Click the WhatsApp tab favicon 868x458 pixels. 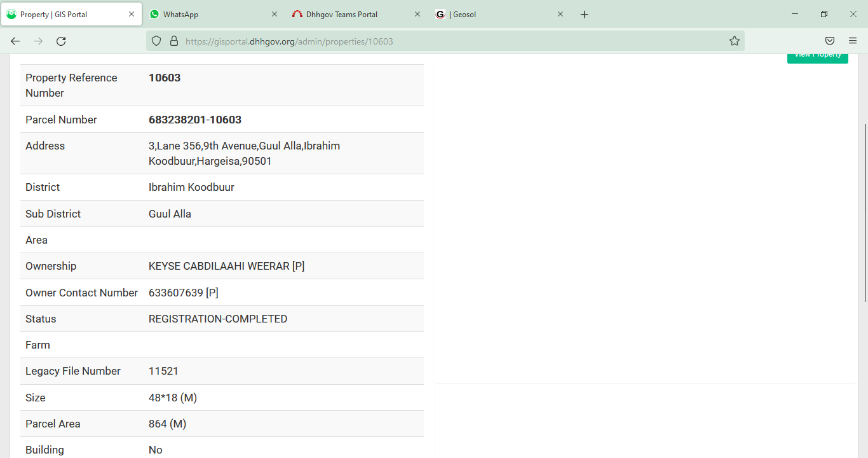pyautogui.click(x=154, y=14)
